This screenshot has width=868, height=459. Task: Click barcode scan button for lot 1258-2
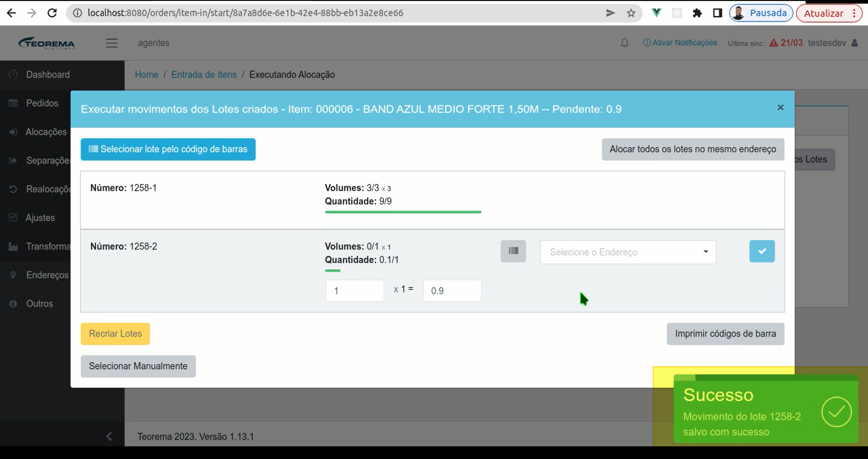pos(513,251)
